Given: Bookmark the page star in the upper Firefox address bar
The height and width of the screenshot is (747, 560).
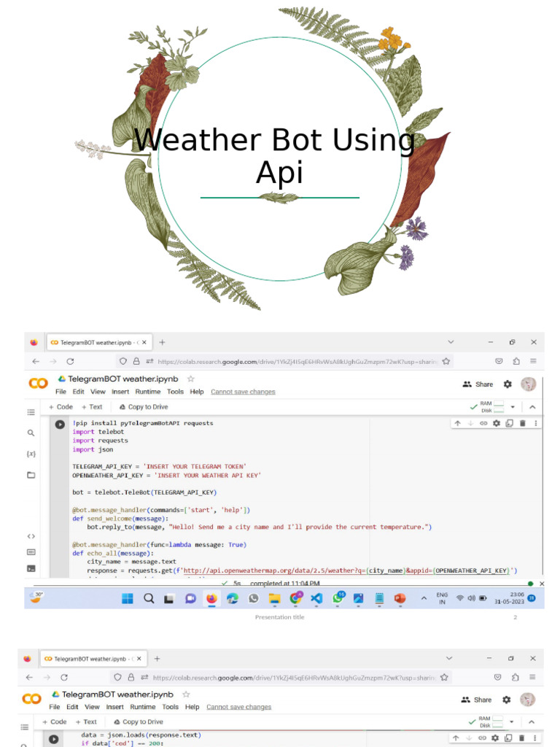Looking at the screenshot, I should click(446, 362).
